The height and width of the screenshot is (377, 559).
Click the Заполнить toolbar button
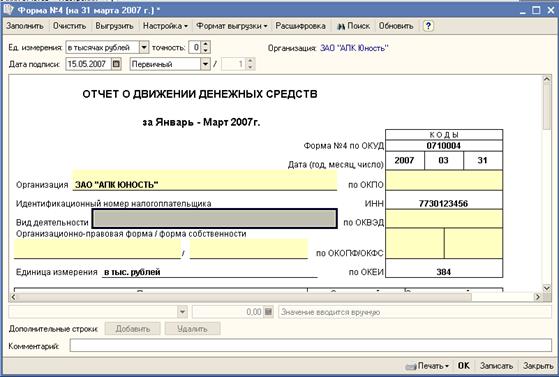click(x=25, y=26)
